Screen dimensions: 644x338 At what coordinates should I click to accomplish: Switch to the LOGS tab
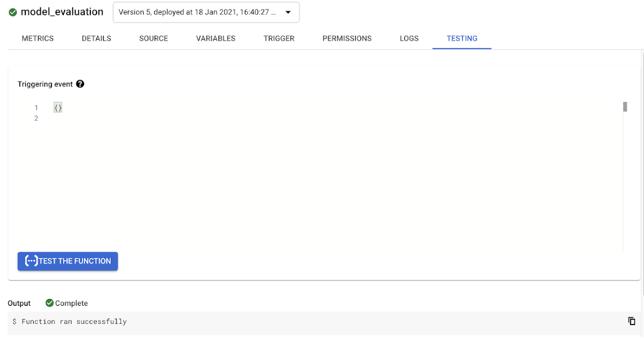tap(409, 38)
